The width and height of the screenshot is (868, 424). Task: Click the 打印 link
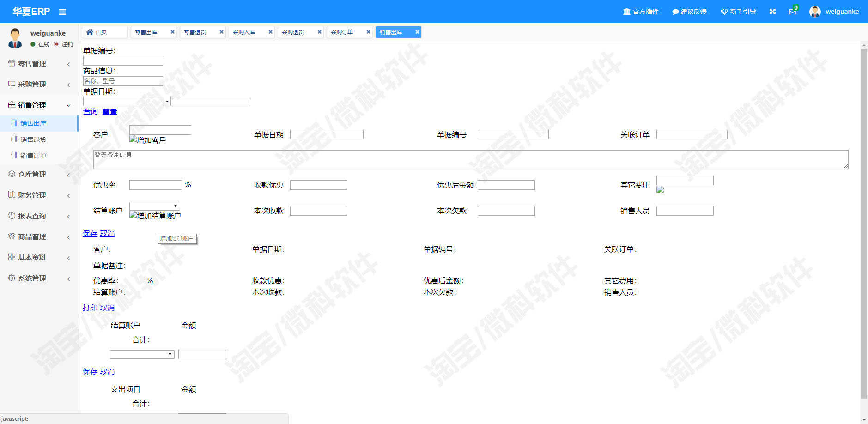click(90, 308)
